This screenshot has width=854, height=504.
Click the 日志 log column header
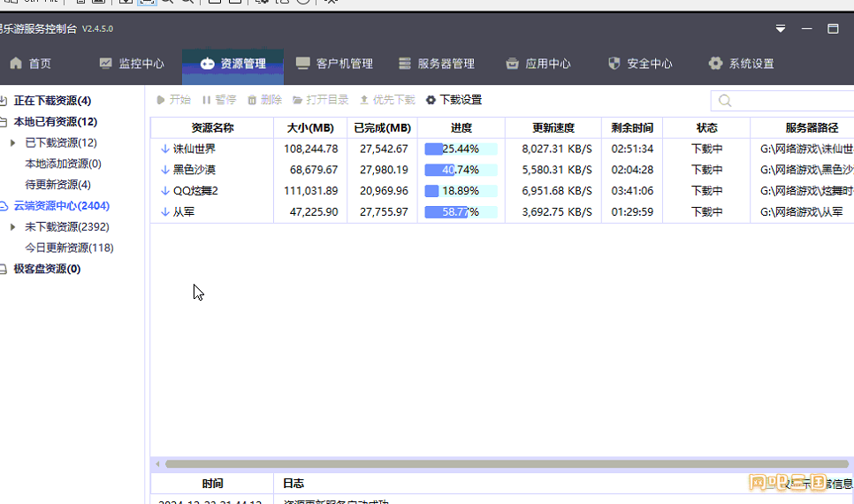pos(294,484)
